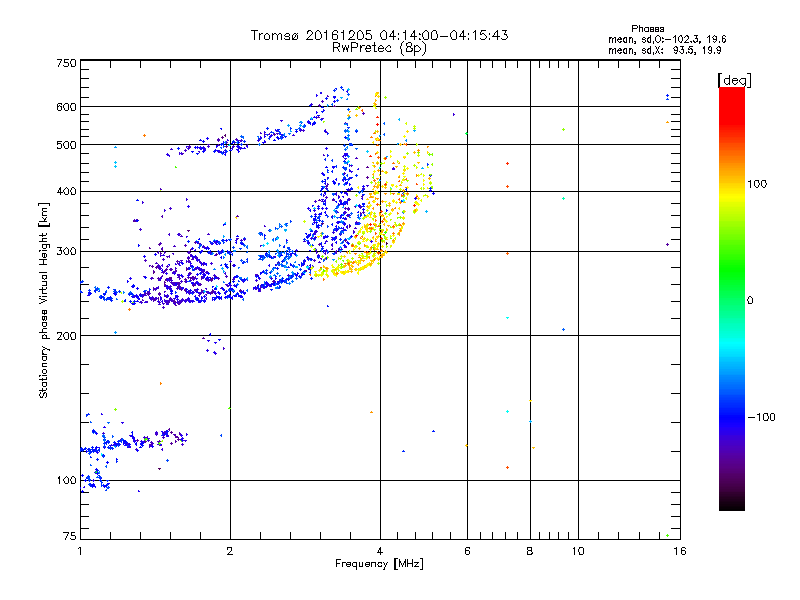Select the "mean, sd,O:-102.3, 19.6" text
The image size is (800, 600).
(667, 39)
